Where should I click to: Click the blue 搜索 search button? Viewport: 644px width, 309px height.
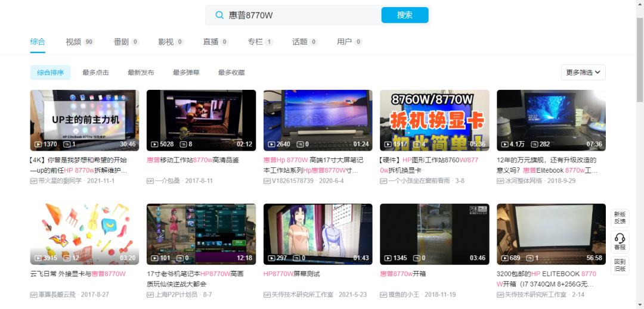[404, 15]
